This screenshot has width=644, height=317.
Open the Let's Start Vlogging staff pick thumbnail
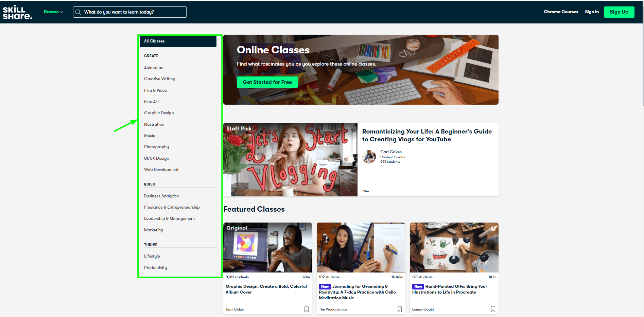pos(290,160)
